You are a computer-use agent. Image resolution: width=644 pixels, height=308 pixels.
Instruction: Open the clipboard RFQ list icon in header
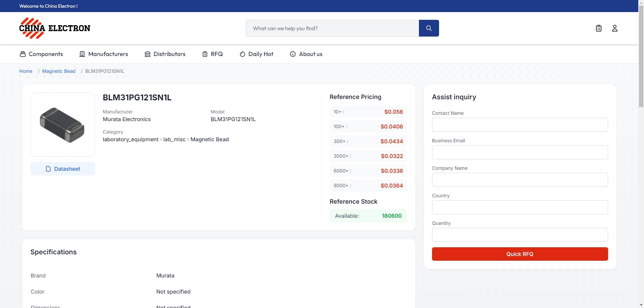pos(599,28)
